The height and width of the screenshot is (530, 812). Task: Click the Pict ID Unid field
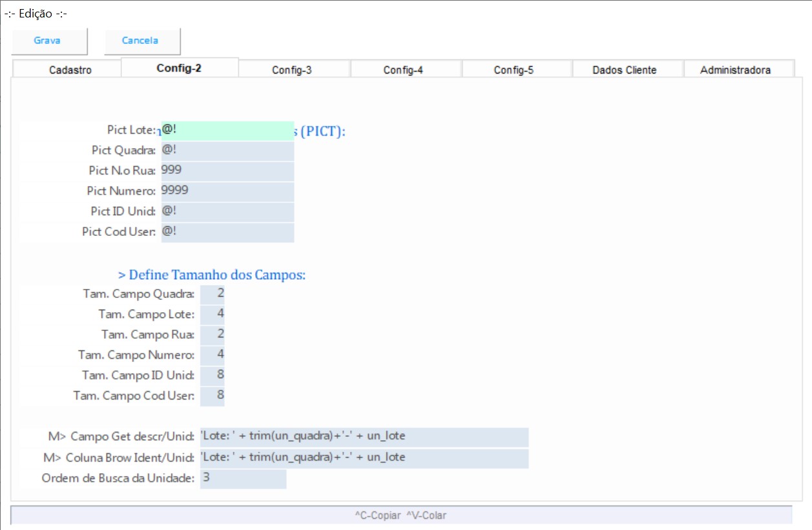(x=227, y=212)
